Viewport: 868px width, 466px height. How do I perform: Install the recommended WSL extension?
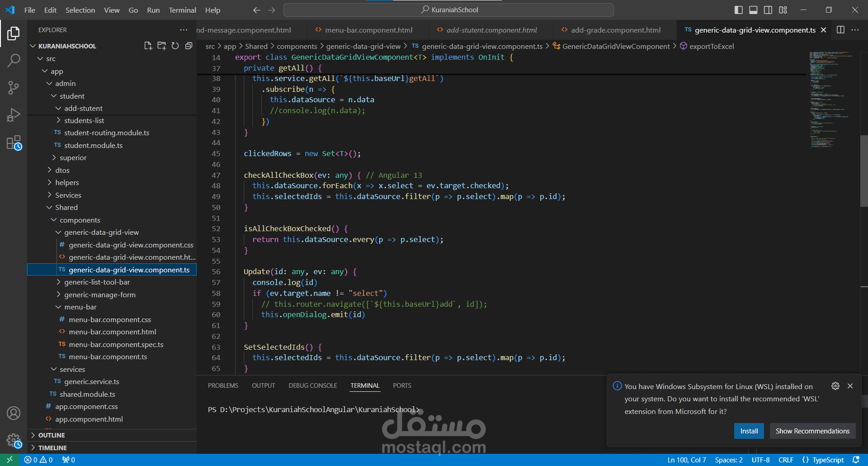[x=749, y=431]
